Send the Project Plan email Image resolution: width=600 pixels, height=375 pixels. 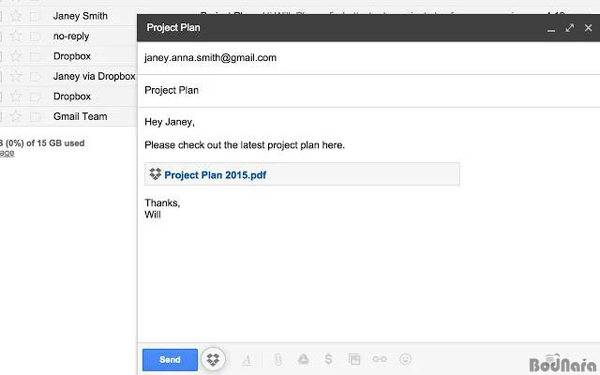[x=170, y=360]
